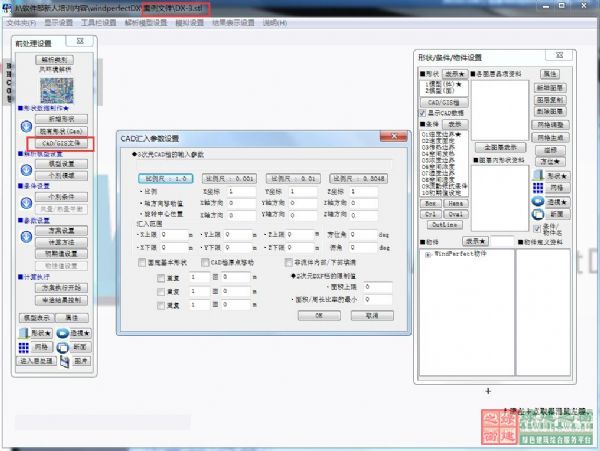
Task: Open the 表示★ dropdown next to 物件
Action: coord(473,240)
